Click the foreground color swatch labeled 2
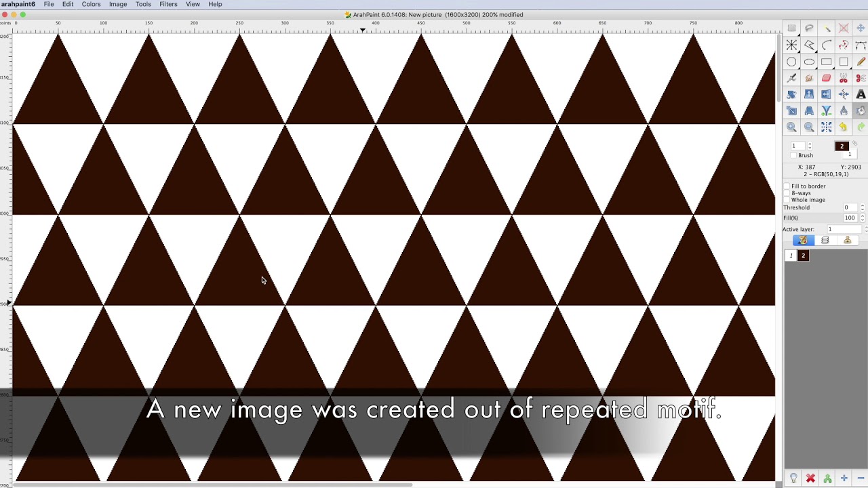The image size is (868, 488). pos(842,146)
